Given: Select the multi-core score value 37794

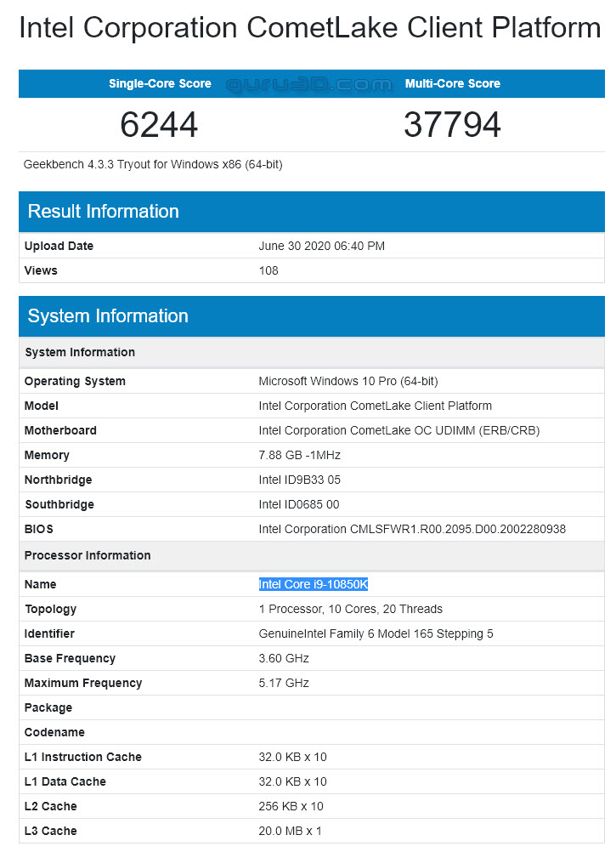Looking at the screenshot, I should click(452, 124).
